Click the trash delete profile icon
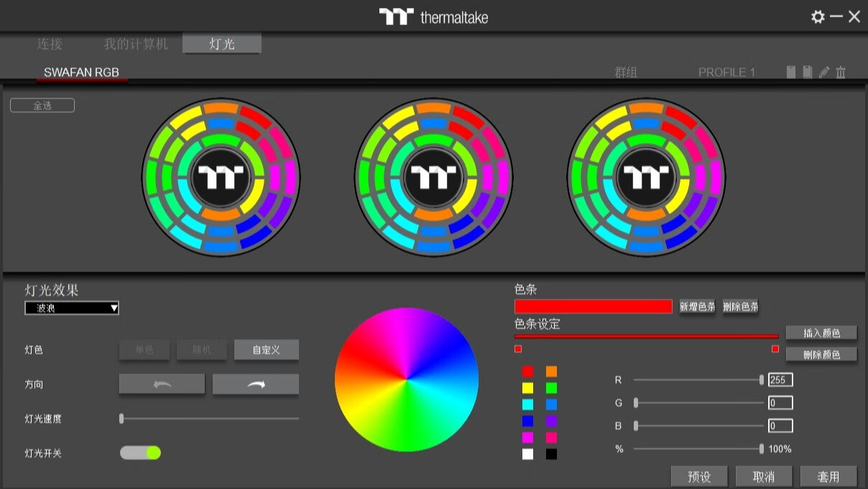The width and height of the screenshot is (868, 489). [x=841, y=72]
